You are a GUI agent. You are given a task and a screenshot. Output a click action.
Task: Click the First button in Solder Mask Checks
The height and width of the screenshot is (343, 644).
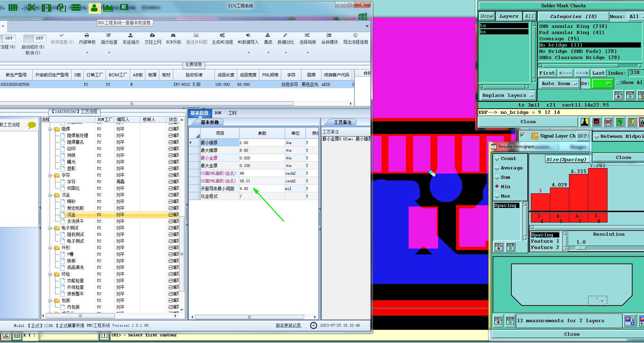pos(547,73)
